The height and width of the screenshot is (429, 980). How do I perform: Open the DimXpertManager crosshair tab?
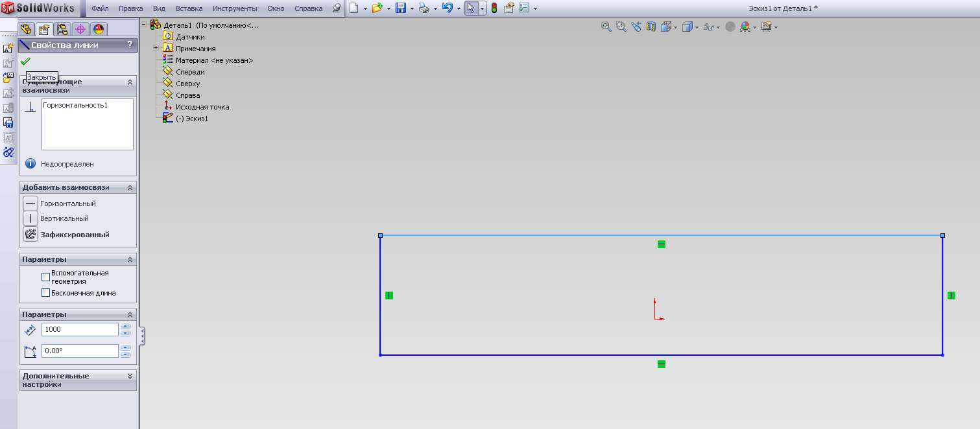(x=80, y=29)
